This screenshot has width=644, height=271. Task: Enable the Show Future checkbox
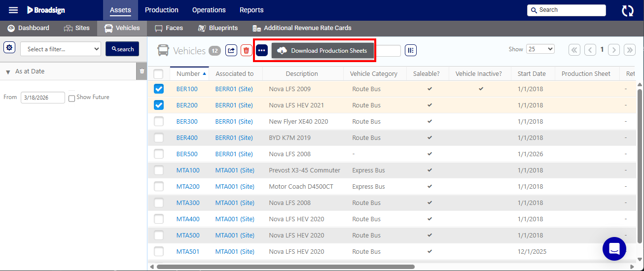pyautogui.click(x=72, y=98)
